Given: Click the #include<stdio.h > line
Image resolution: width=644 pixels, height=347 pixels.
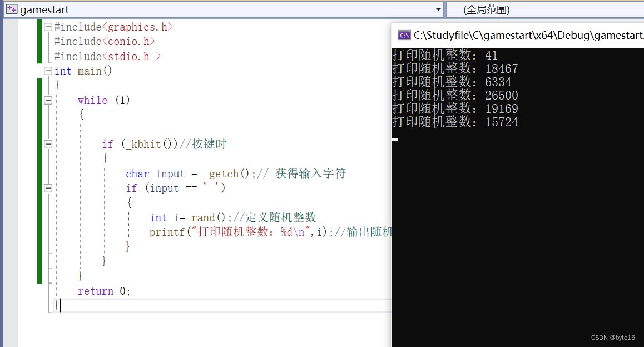Looking at the screenshot, I should [x=107, y=56].
